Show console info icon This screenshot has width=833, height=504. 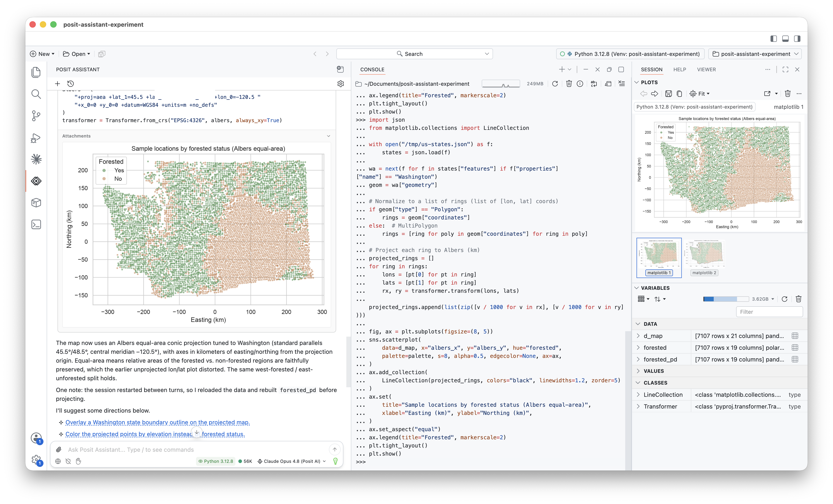coord(580,84)
